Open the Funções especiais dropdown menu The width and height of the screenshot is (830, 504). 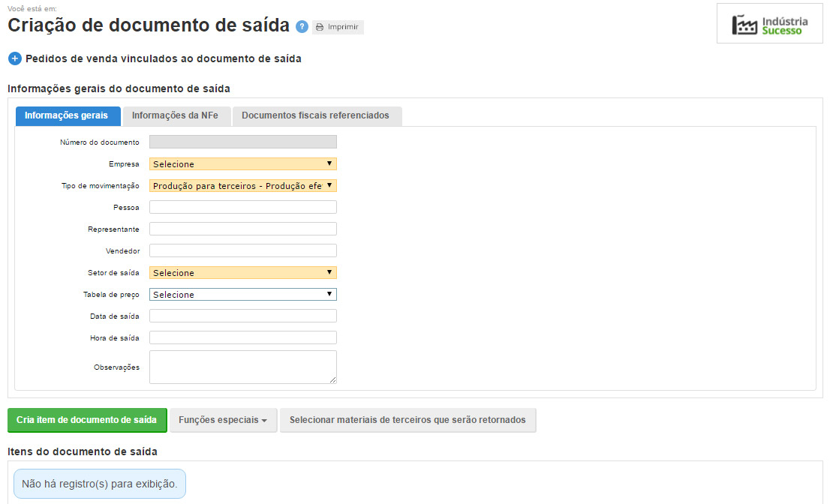point(224,420)
